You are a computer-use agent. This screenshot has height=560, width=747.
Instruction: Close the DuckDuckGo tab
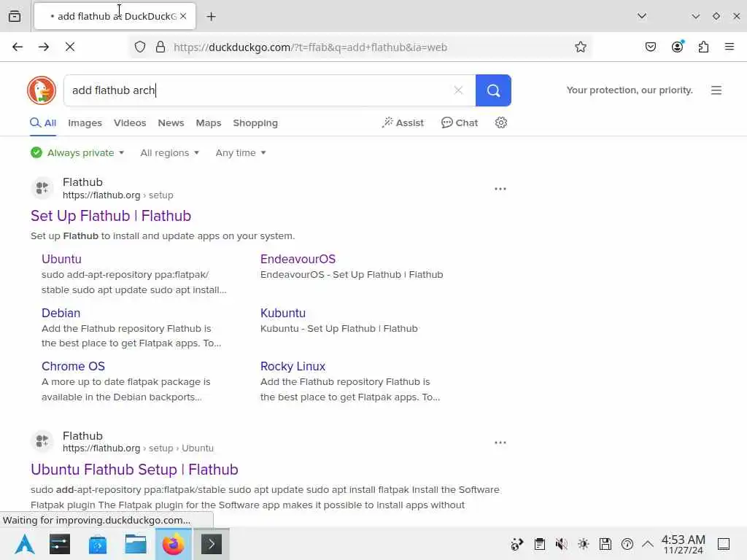[183, 16]
